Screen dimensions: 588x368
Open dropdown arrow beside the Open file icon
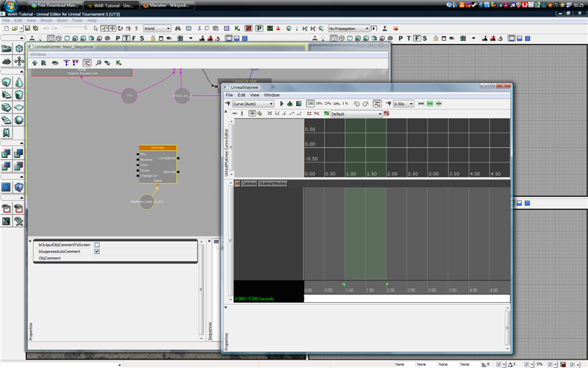pos(21,29)
